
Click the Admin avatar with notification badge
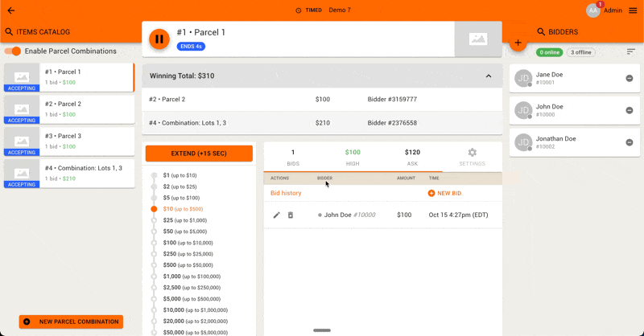tap(593, 10)
